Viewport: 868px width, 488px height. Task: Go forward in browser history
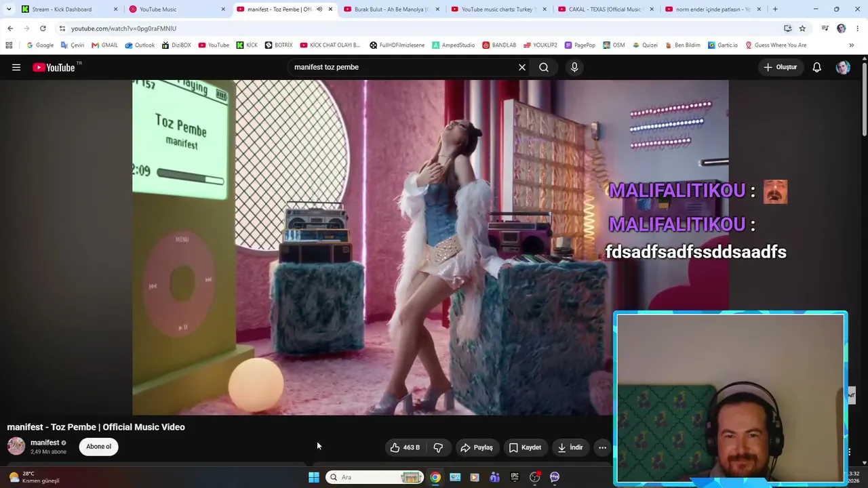pos(26,28)
